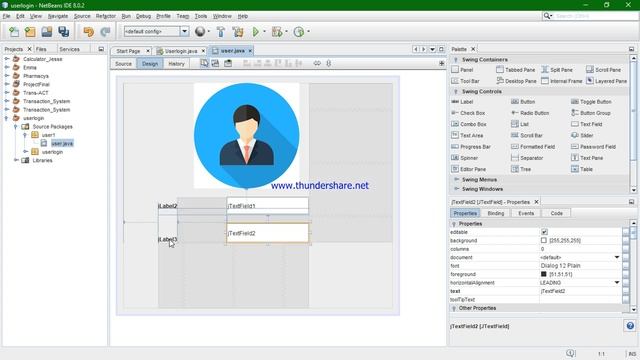640x360 pixels.
Task: Click the Profile Project icon
Action: [x=299, y=31]
